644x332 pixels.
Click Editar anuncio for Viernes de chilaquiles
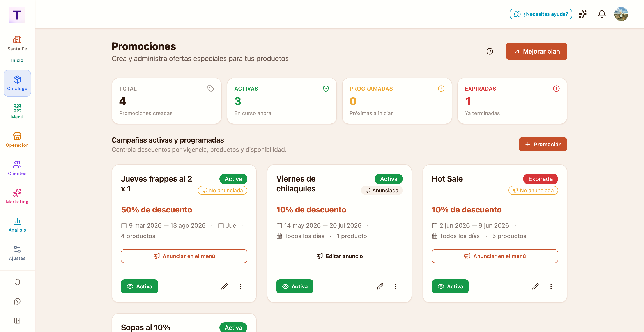[339, 256]
